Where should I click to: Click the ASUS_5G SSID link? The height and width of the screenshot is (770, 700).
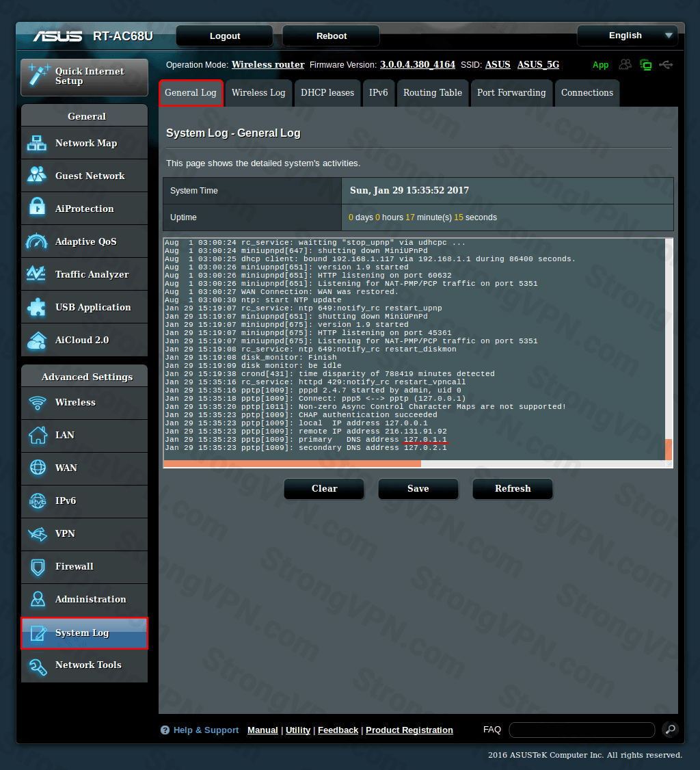(x=538, y=64)
